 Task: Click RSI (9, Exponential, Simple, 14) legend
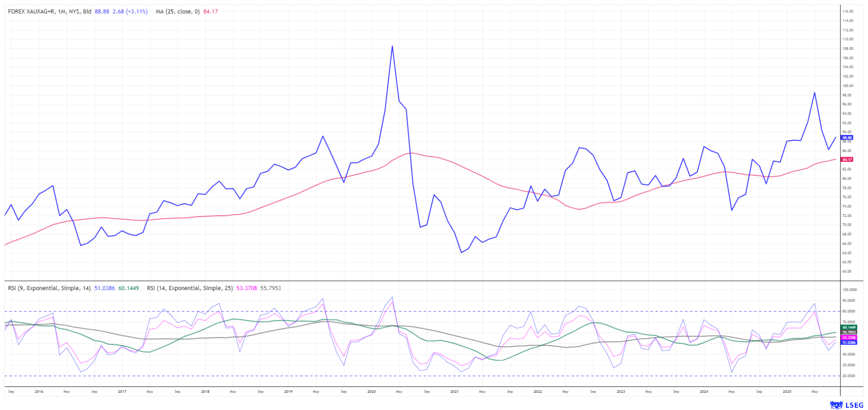point(49,288)
